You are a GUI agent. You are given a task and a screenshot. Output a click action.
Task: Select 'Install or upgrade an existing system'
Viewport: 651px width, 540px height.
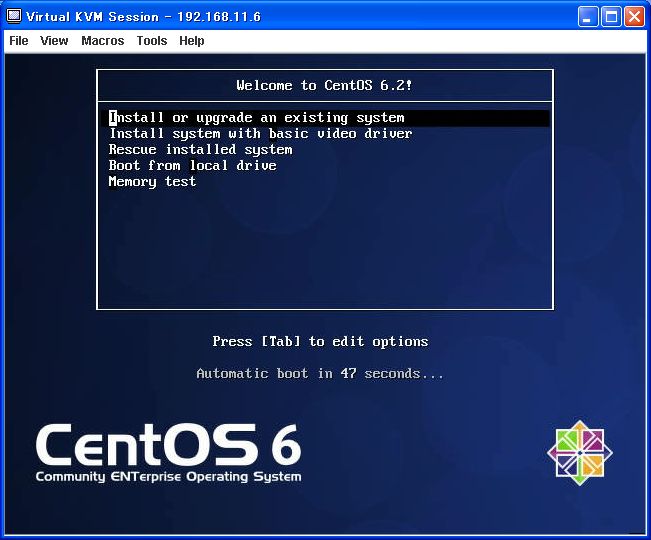pyautogui.click(x=325, y=118)
